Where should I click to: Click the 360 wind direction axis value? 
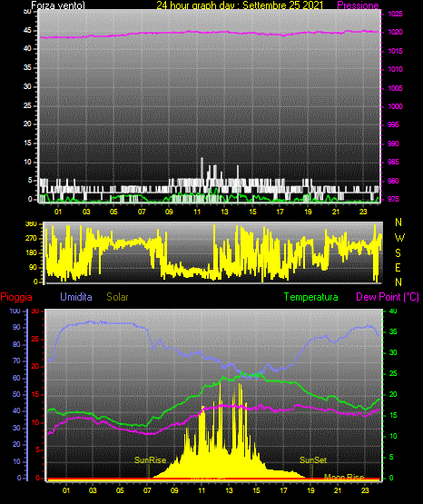click(x=31, y=223)
